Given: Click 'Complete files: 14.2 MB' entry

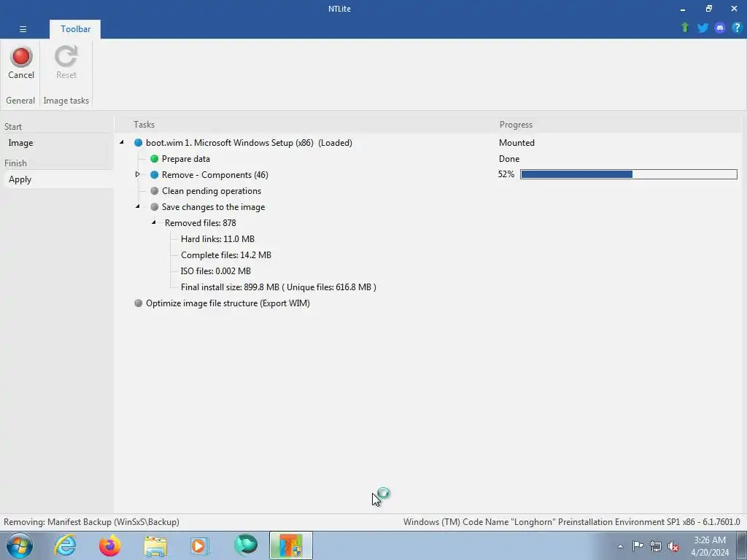Looking at the screenshot, I should click(x=226, y=255).
